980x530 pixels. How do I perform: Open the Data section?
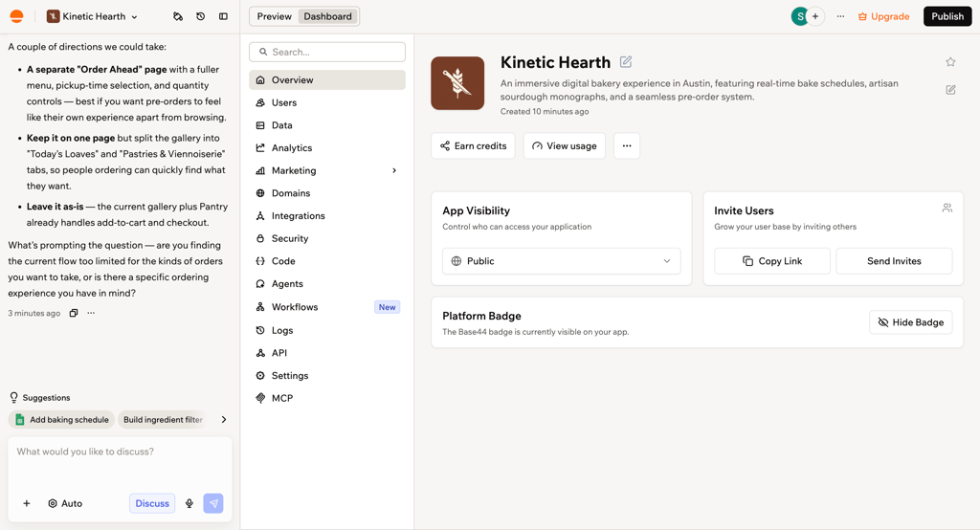click(327, 125)
